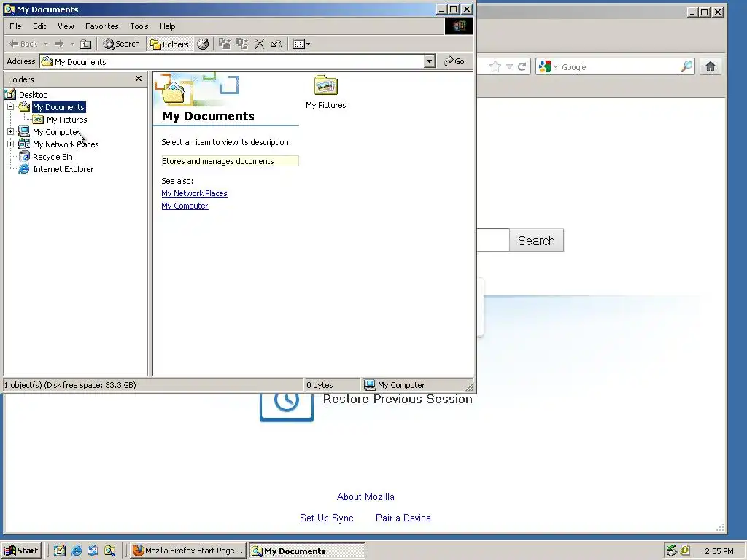The image size is (747, 560).
Task: Toggle the Folders pane button
Action: point(169,44)
